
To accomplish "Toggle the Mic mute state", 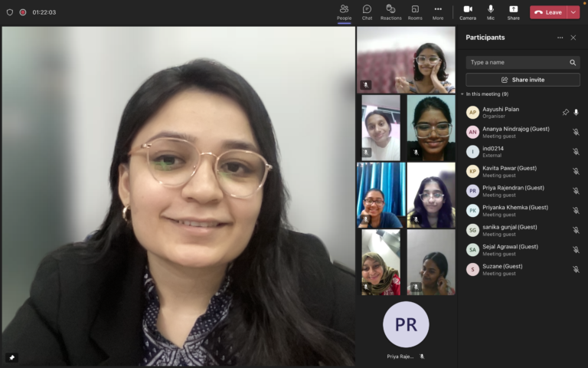I will click(x=491, y=11).
